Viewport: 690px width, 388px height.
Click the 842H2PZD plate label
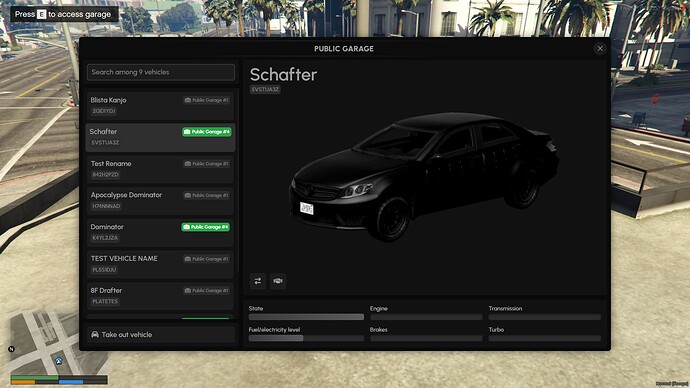[106, 175]
